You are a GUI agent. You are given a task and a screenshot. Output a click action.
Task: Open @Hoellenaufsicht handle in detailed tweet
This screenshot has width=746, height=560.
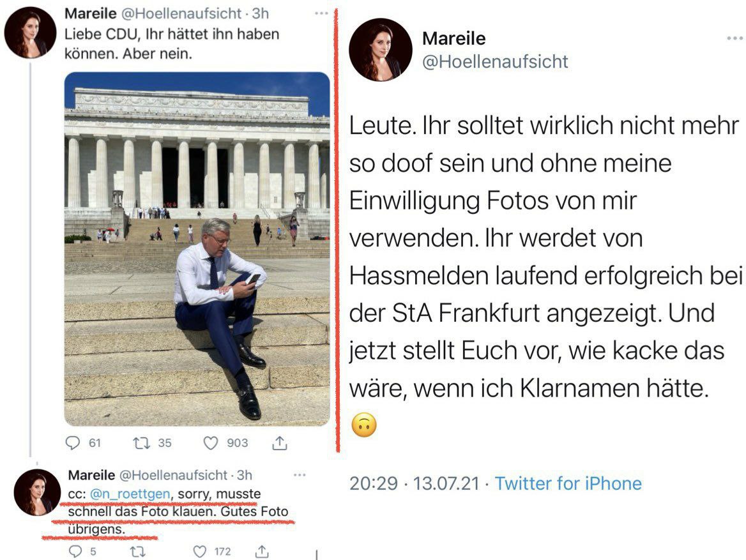coord(495,61)
